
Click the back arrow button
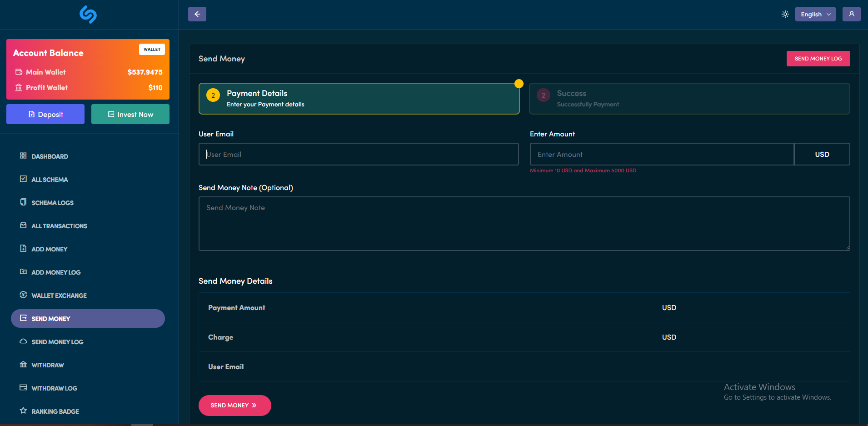197,14
